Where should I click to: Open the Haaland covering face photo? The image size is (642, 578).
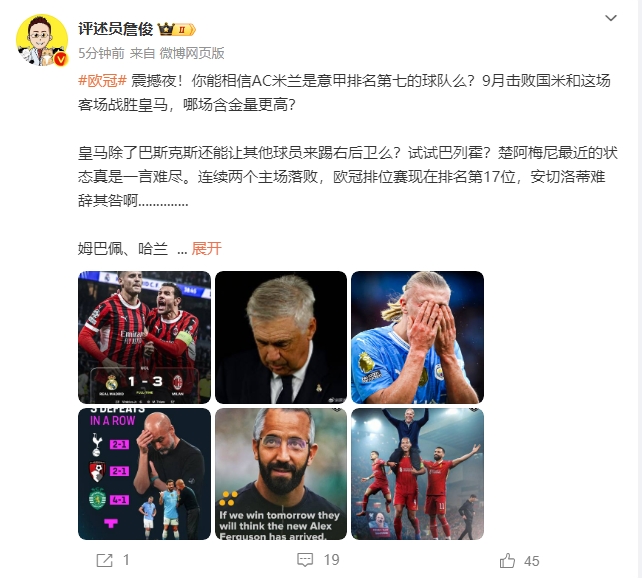[x=418, y=337]
